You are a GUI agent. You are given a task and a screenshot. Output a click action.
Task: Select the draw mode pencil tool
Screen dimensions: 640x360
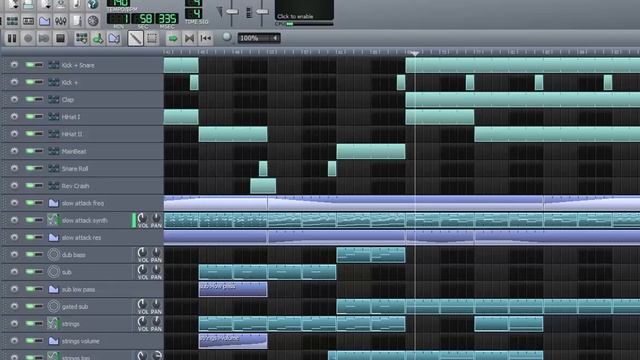click(135, 38)
